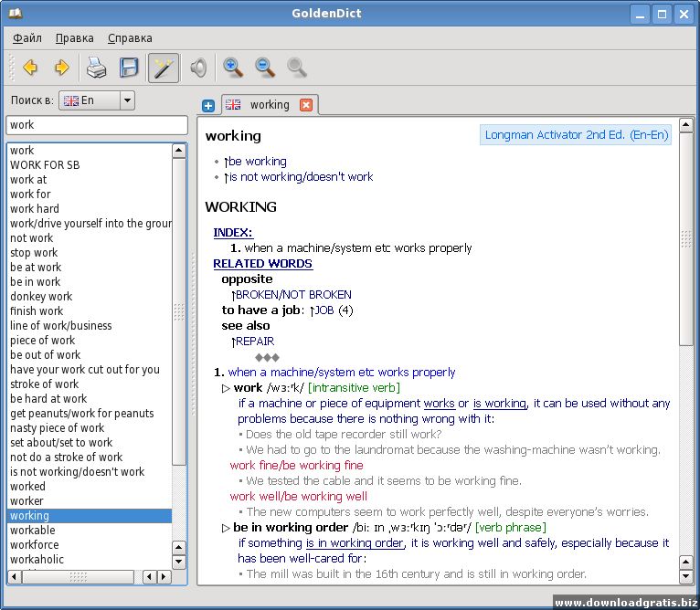The image size is (700, 610).
Task: Open the Правка menu
Action: pos(75,38)
